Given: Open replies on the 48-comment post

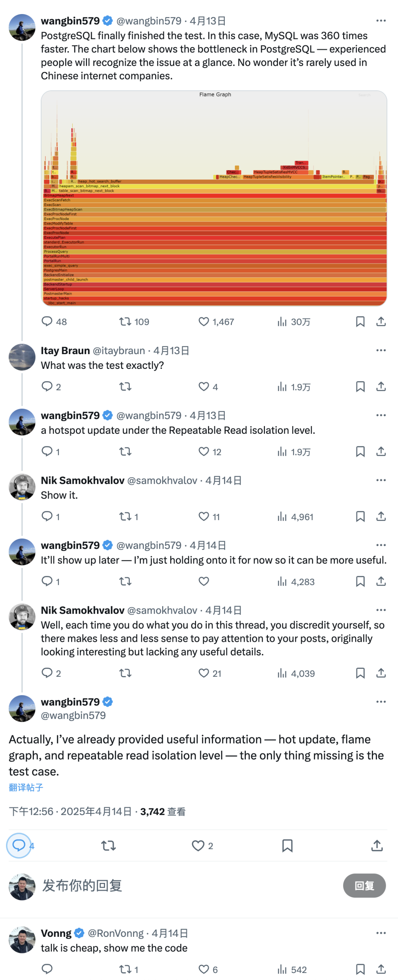Looking at the screenshot, I should click(x=47, y=322).
